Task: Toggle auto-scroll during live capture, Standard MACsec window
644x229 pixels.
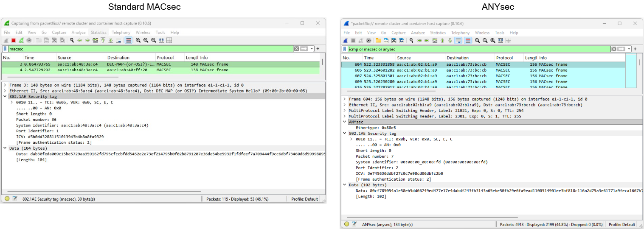Action: click(118, 40)
